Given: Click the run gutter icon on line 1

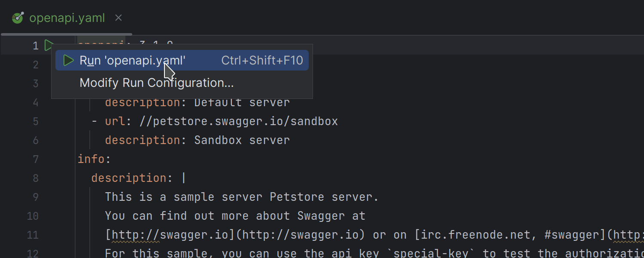Looking at the screenshot, I should point(49,45).
